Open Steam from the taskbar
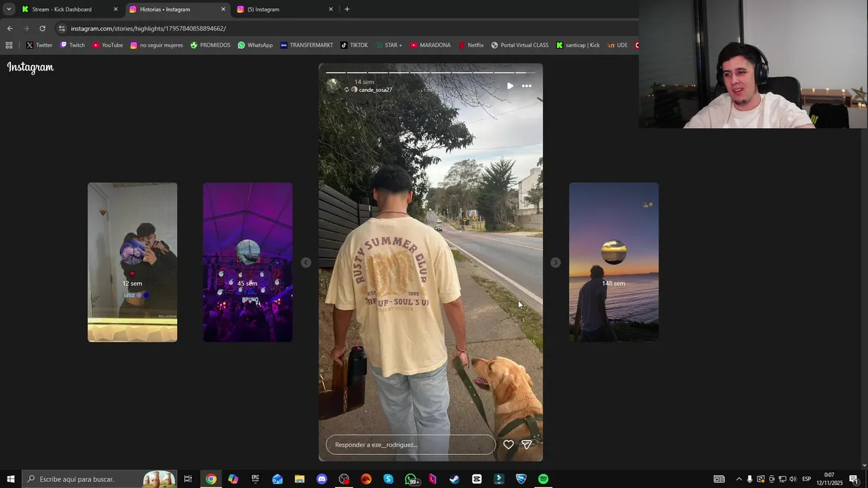Image resolution: width=868 pixels, height=488 pixels. point(454,479)
